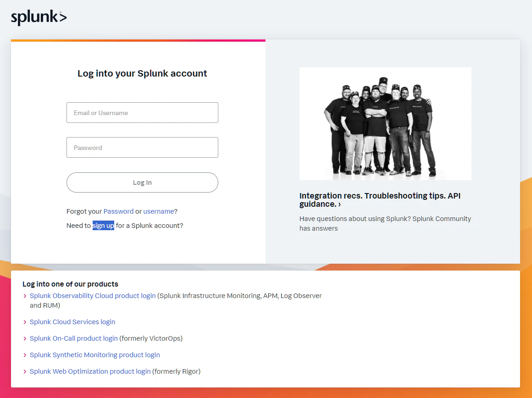Open Splunk On-Call product login

pyautogui.click(x=74, y=339)
